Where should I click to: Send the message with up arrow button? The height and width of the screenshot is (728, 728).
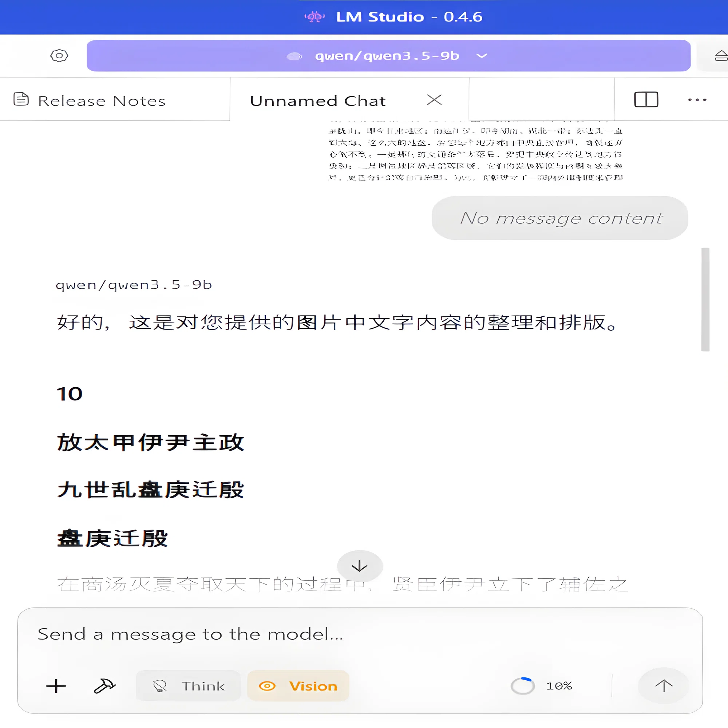tap(664, 686)
